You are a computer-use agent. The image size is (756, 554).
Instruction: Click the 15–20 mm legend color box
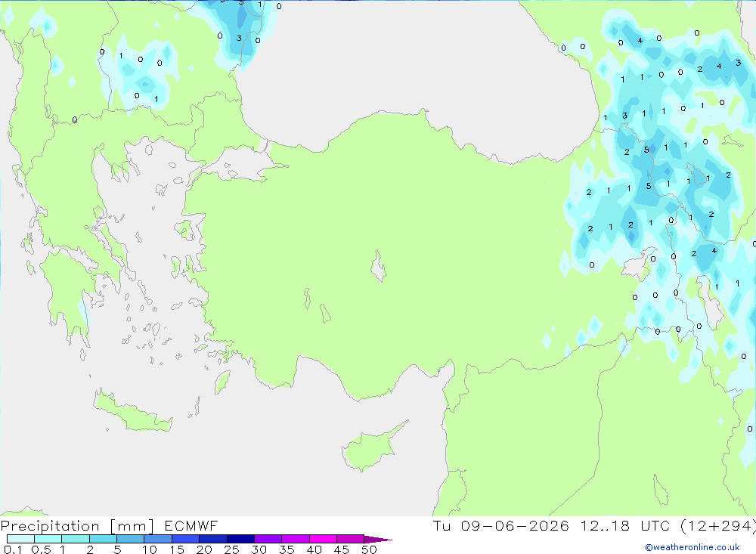click(185, 539)
